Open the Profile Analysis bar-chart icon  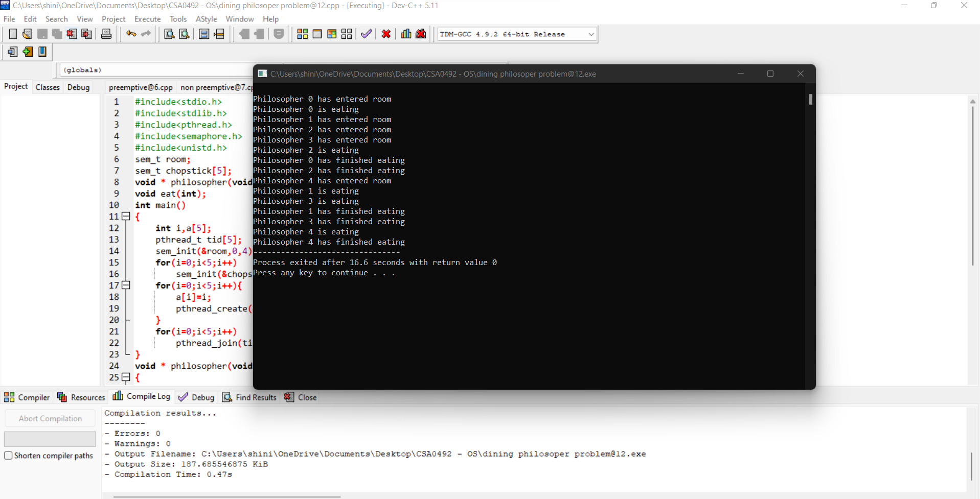click(405, 34)
